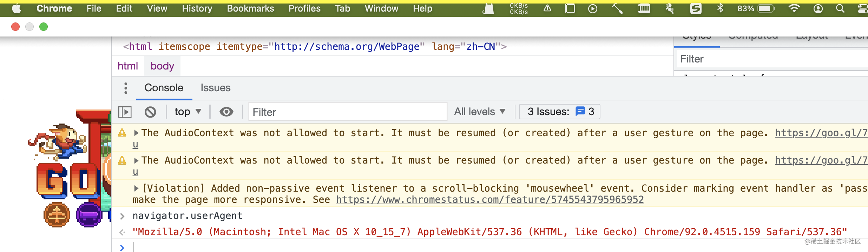Expand the Violation mousewheel message
This screenshot has width=868, height=252.
coord(136,188)
